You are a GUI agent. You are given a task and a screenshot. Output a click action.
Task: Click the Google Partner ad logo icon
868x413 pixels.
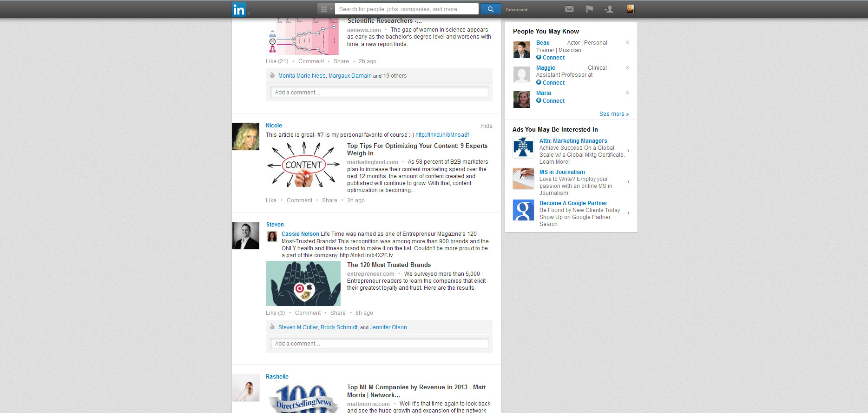point(523,210)
